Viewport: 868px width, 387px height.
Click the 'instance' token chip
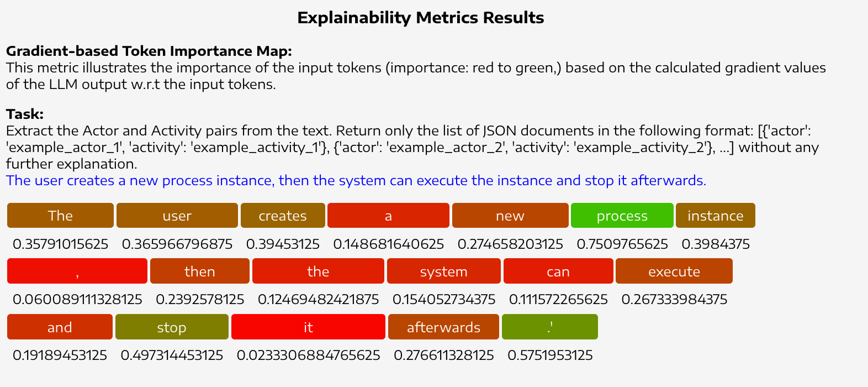tap(716, 216)
